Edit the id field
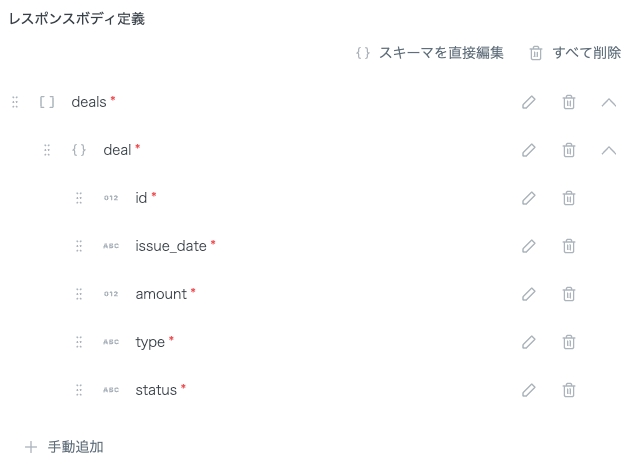Viewport: 644px width, 475px height. coord(529,198)
